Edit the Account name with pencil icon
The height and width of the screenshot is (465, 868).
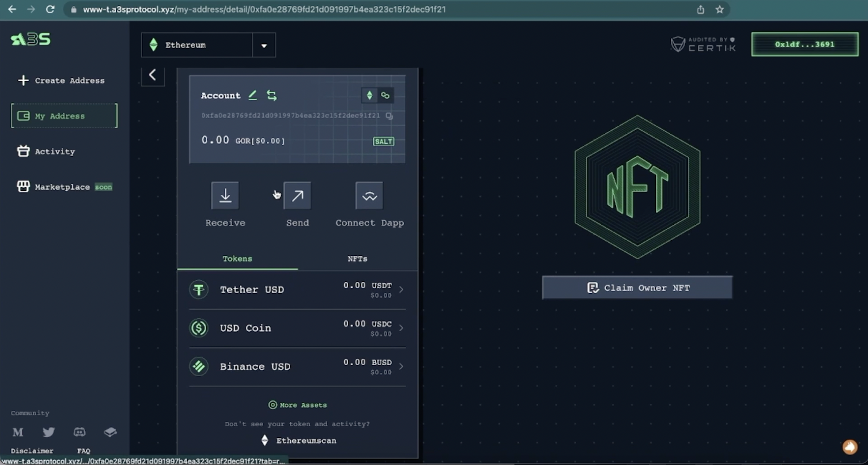pos(253,95)
